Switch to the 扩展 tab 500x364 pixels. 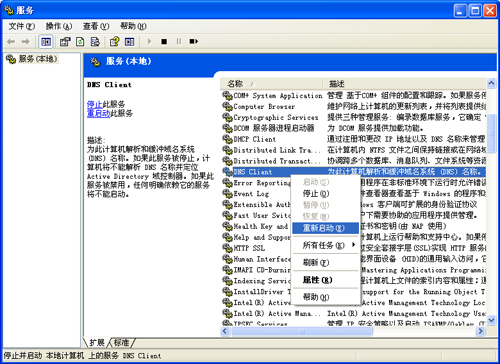coord(97,342)
